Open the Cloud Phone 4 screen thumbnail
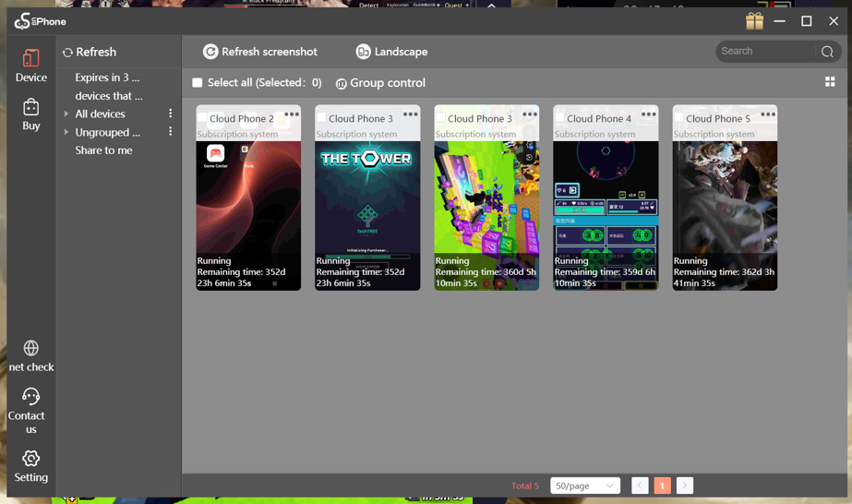The height and width of the screenshot is (504, 852). point(606,198)
